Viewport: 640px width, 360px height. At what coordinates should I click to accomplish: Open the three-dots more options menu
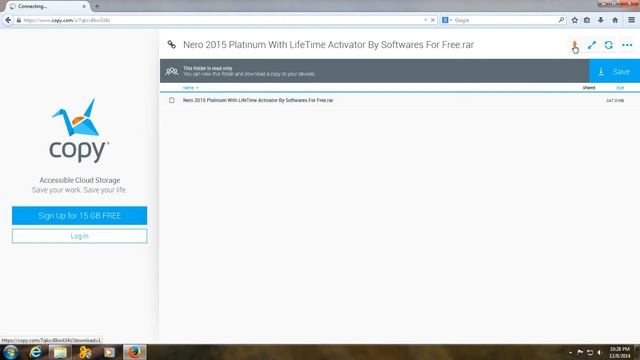[627, 45]
